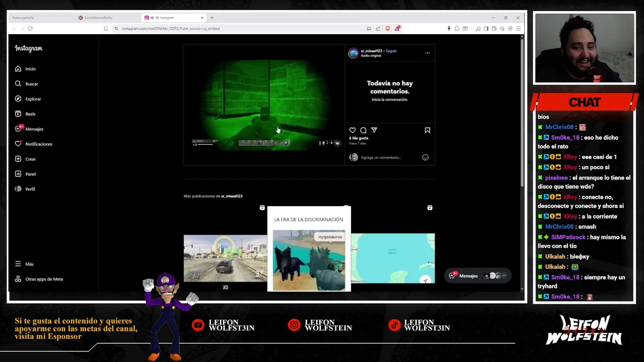The image size is (644, 362).
Task: Go forward with the browser forward arrow
Action: [x=22, y=29]
